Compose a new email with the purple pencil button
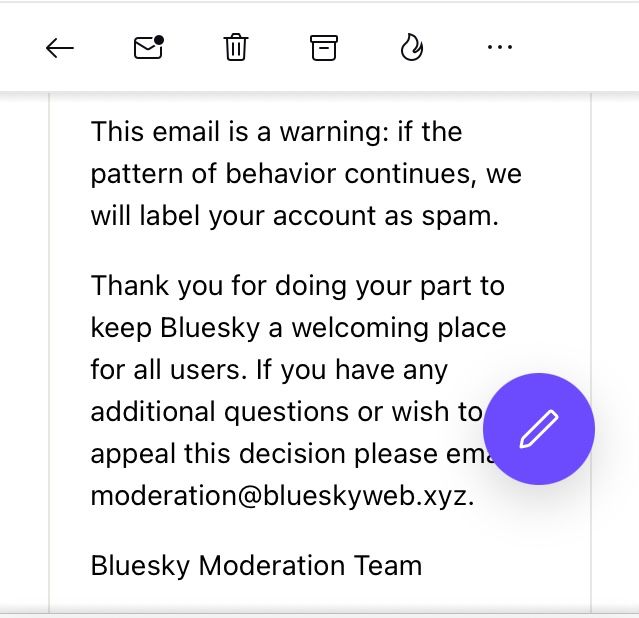This screenshot has width=639, height=618. pos(539,429)
